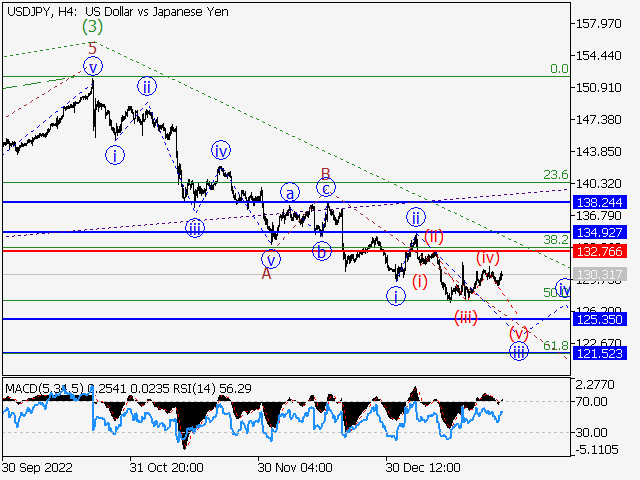This screenshot has height=480, width=640.
Task: Click the 122.670 price axis label
Action: (598, 342)
